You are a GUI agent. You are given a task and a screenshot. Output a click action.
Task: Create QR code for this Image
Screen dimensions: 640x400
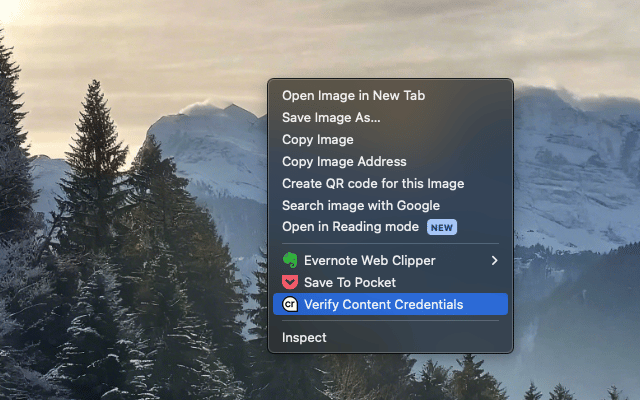(372, 184)
